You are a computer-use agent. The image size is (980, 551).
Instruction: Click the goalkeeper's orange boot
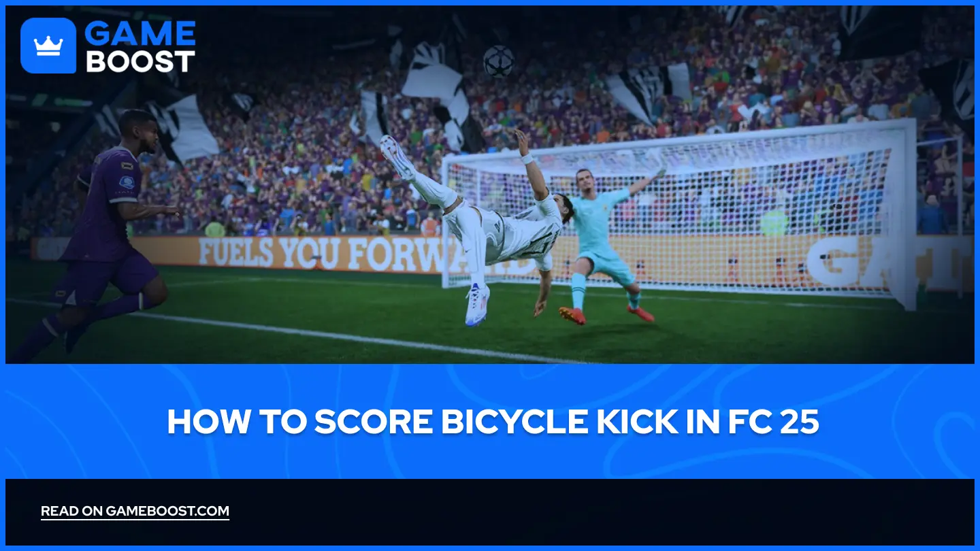coord(572,316)
